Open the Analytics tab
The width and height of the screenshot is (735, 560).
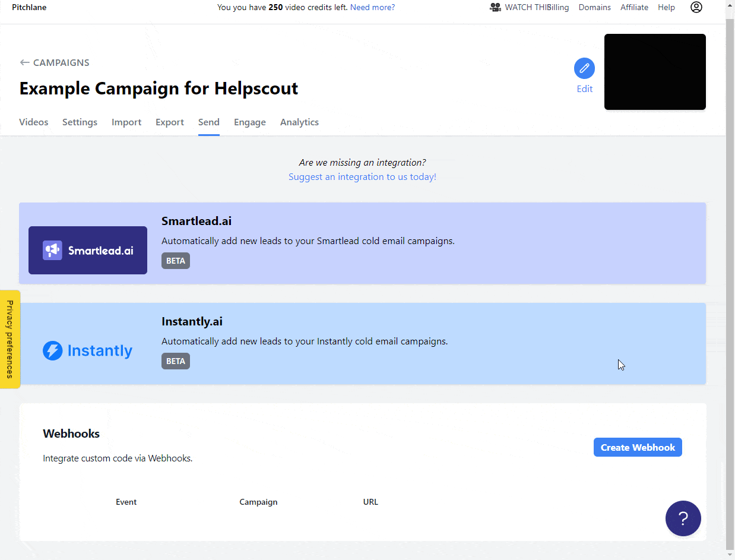point(299,122)
